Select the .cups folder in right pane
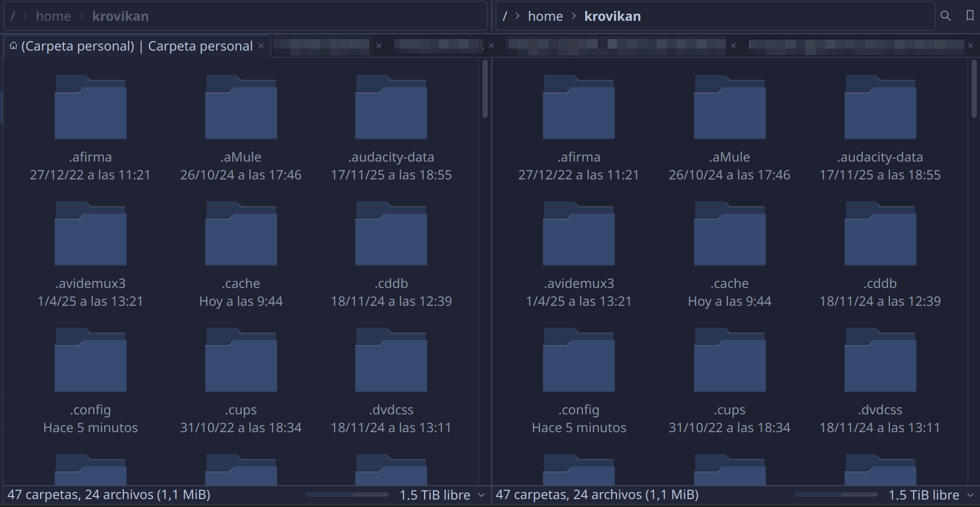This screenshot has width=980, height=507. click(729, 361)
